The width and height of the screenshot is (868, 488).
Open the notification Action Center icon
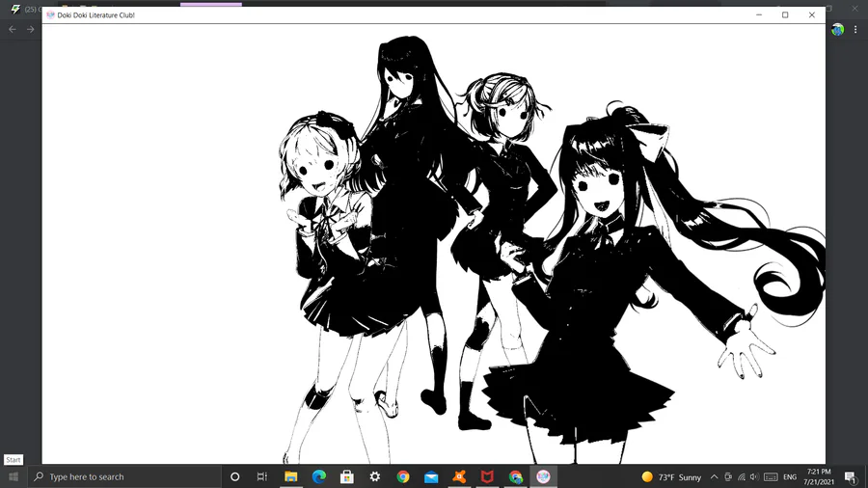point(851,476)
